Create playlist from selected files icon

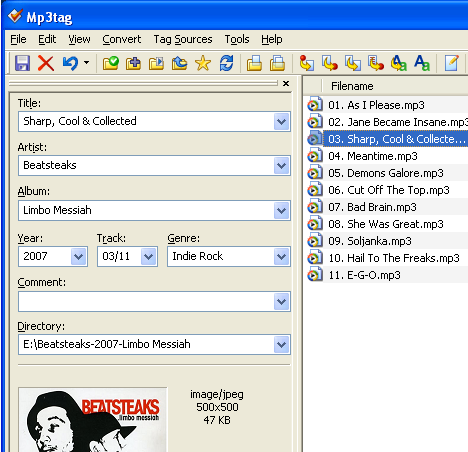pos(277,63)
